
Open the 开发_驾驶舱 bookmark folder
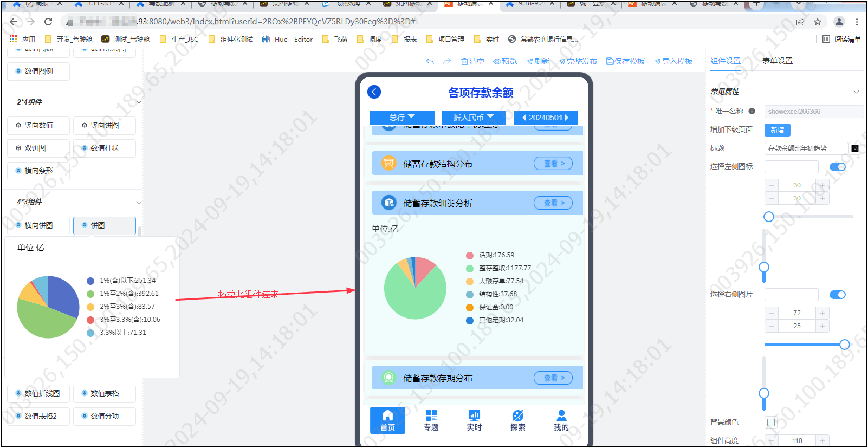pos(68,39)
